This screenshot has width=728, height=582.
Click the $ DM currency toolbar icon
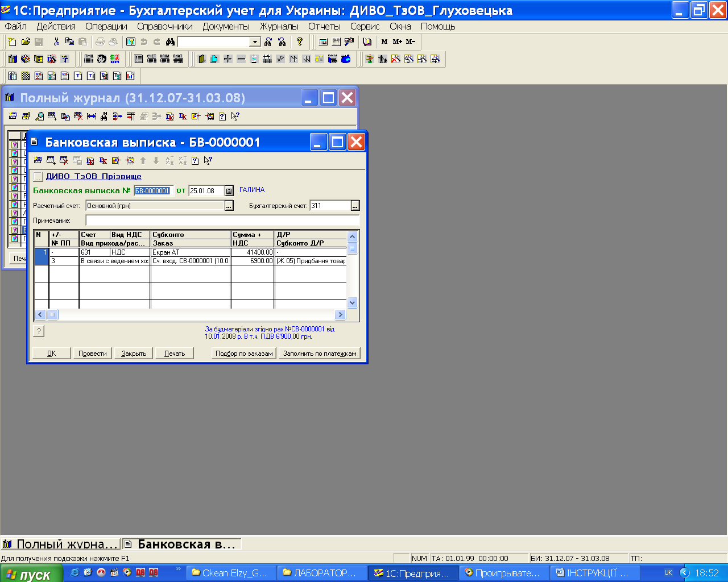[x=115, y=59]
